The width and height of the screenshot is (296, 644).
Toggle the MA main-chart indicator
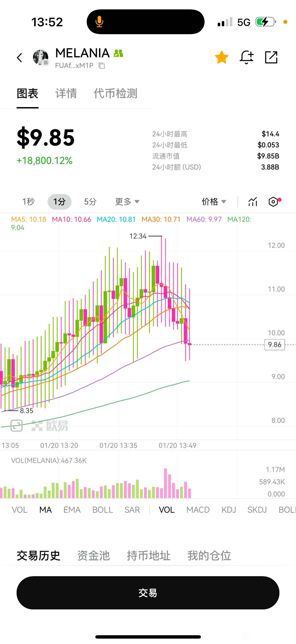tap(46, 510)
